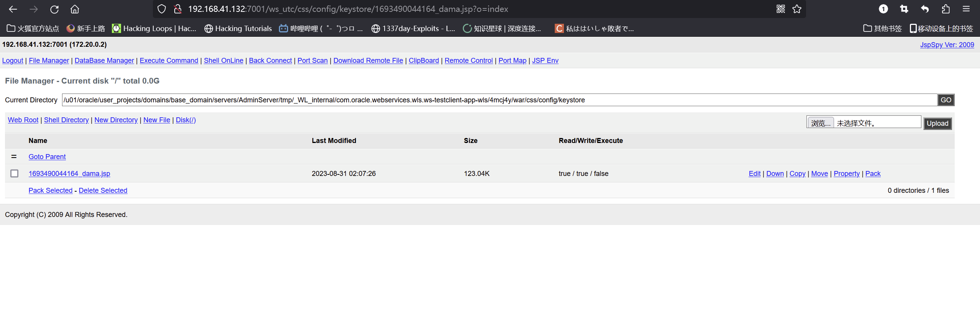Click the New Directory link
The height and width of the screenshot is (317, 980).
pyautogui.click(x=116, y=120)
